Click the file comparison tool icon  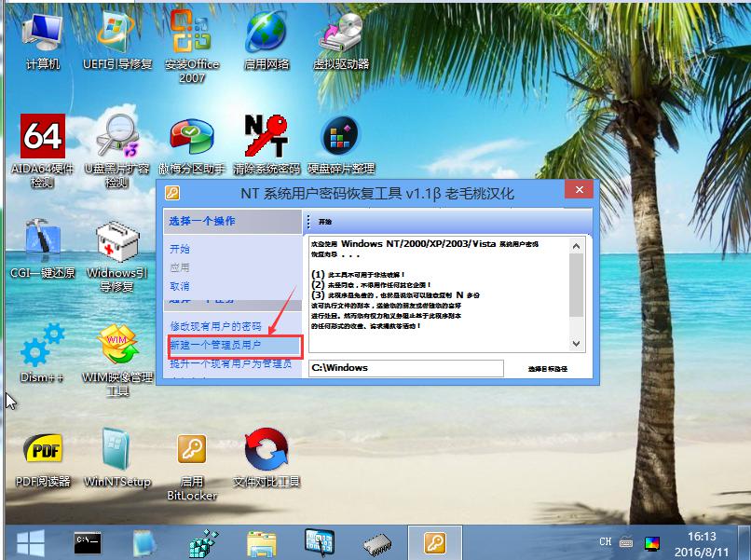coord(266,457)
